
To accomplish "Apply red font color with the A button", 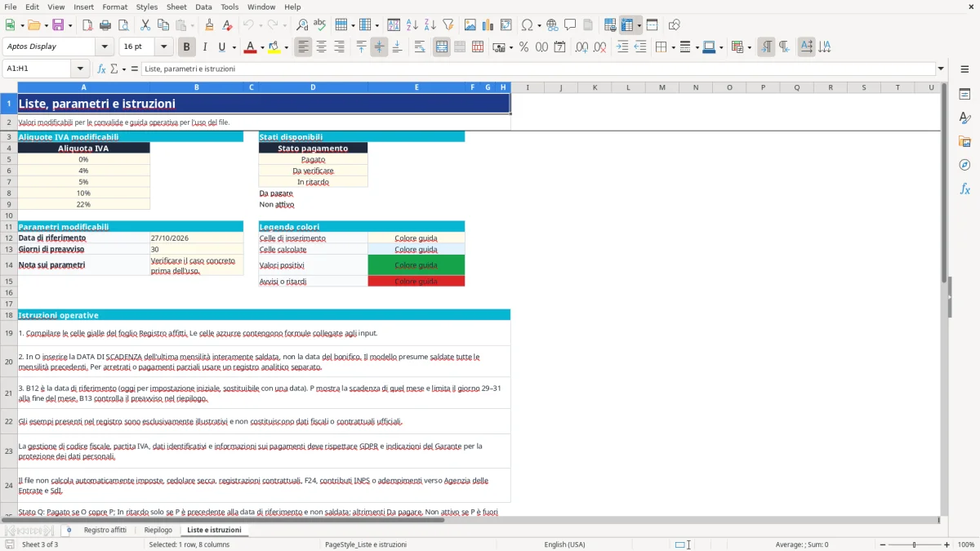I will (x=250, y=47).
